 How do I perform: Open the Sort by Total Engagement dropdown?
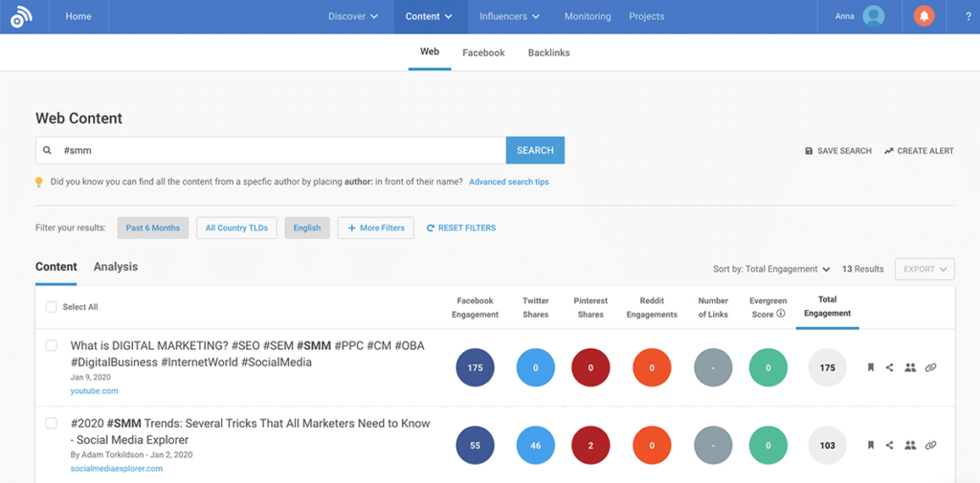[771, 269]
